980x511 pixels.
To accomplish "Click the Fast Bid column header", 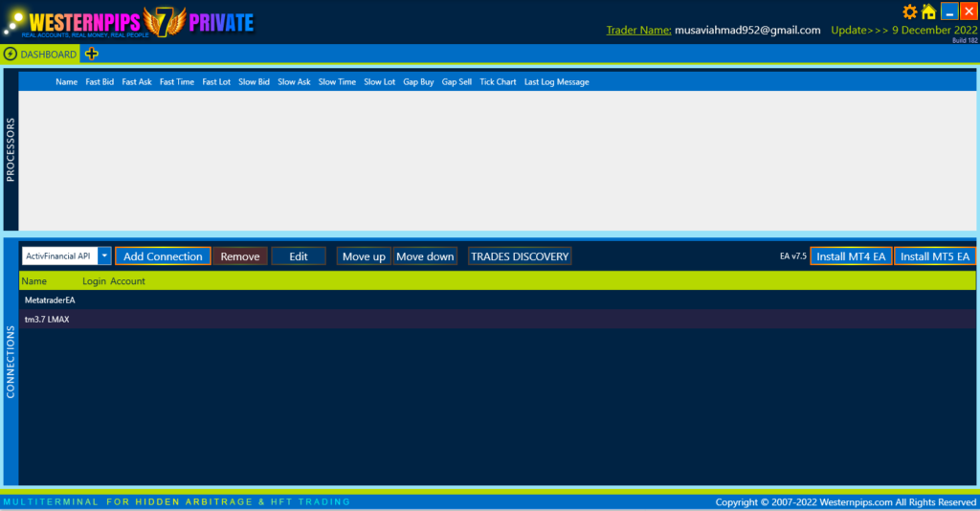I will (100, 82).
